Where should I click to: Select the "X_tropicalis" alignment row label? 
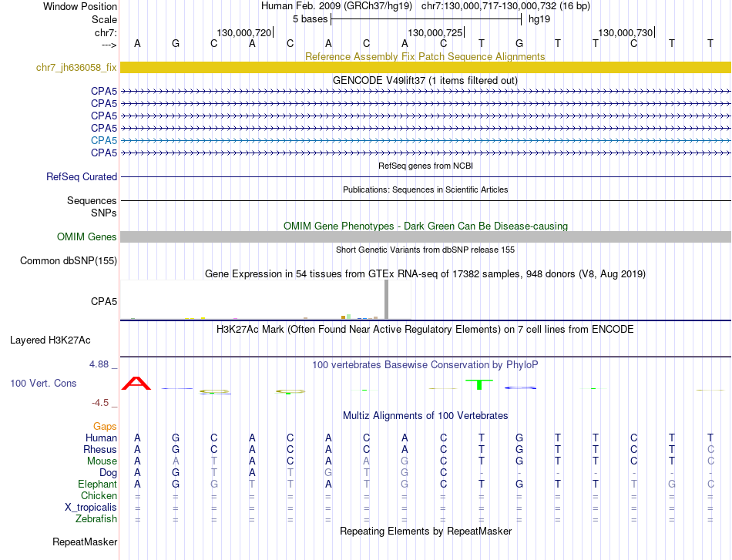[91, 508]
